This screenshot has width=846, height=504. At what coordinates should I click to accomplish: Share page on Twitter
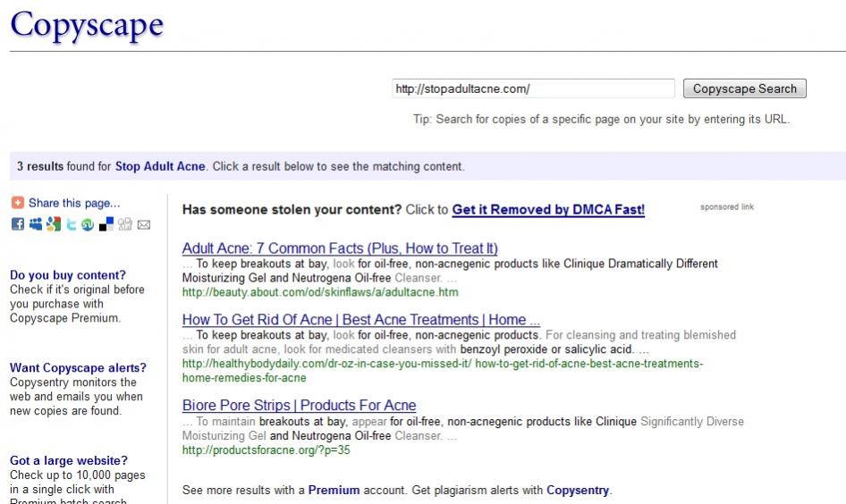pyautogui.click(x=71, y=224)
